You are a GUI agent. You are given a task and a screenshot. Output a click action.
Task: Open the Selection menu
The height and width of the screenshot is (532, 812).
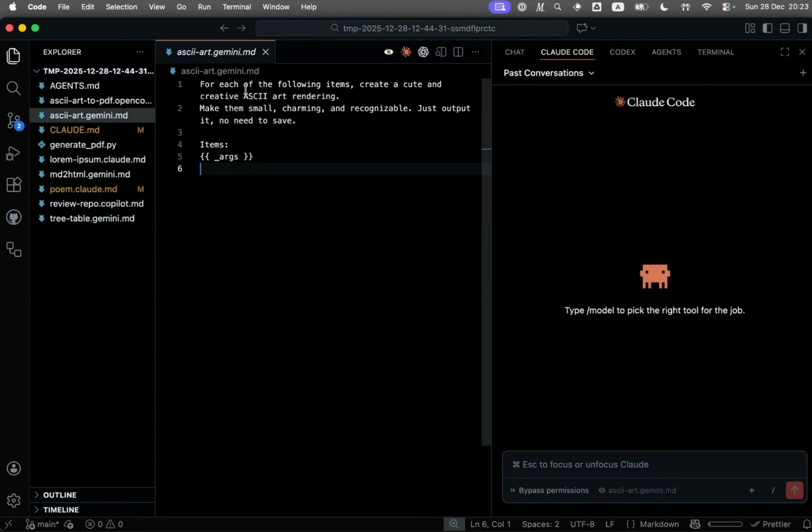coord(121,7)
